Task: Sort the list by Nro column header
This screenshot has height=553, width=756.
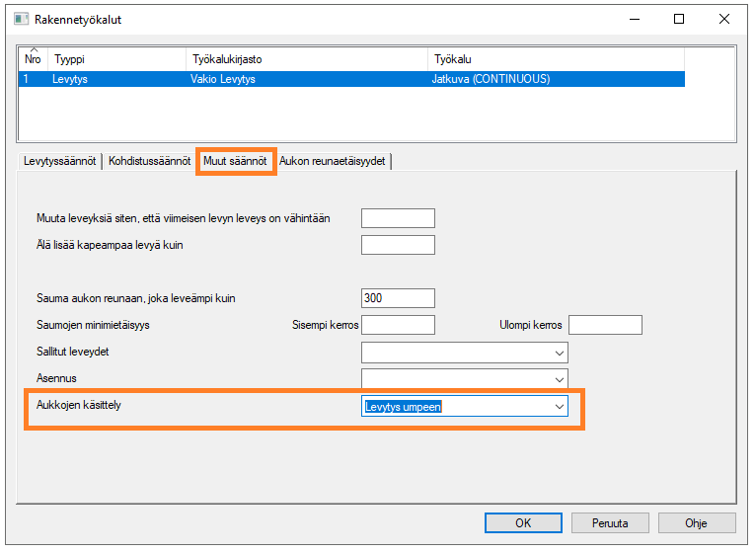Action: (x=34, y=59)
